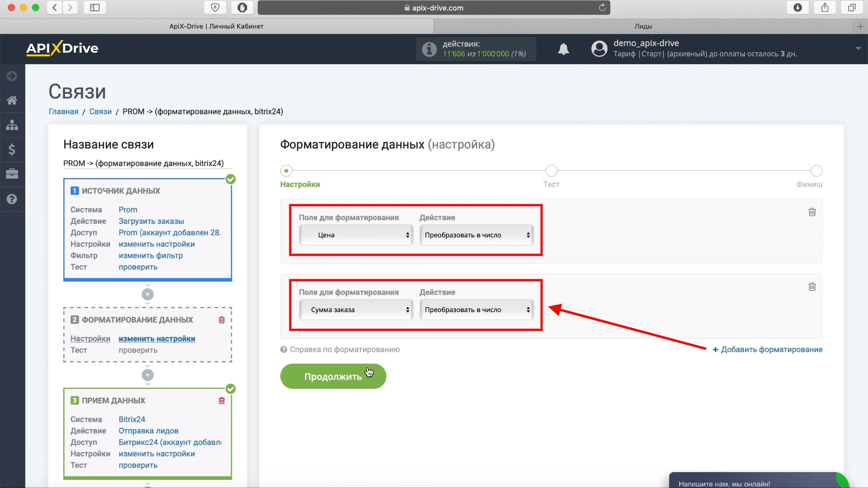Image resolution: width=868 pixels, height=488 pixels.
Task: Click изменить настройки in ФОРМАТИРОВАНИЕ ДАННЫХ block
Action: 157,339
